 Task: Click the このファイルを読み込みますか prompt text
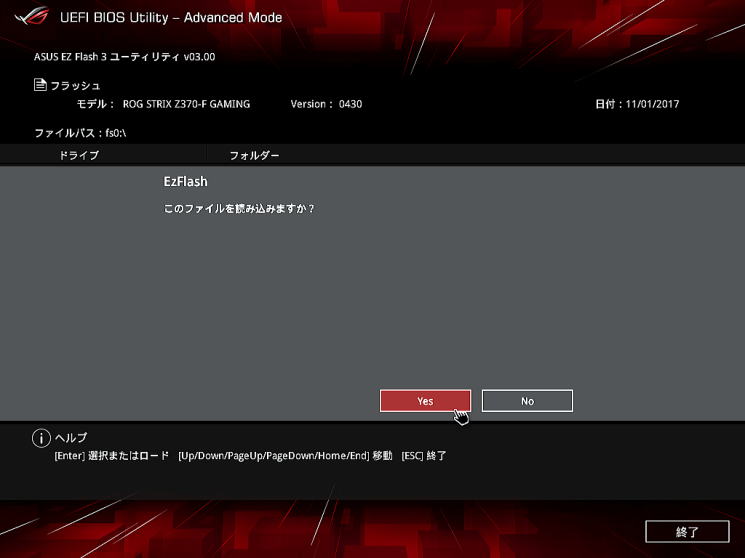pyautogui.click(x=239, y=208)
